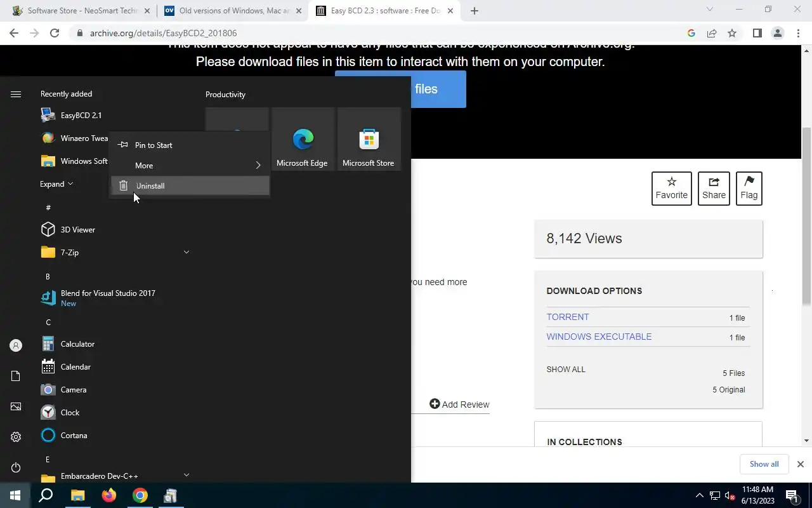Click the muted volume tray icon

click(730, 496)
